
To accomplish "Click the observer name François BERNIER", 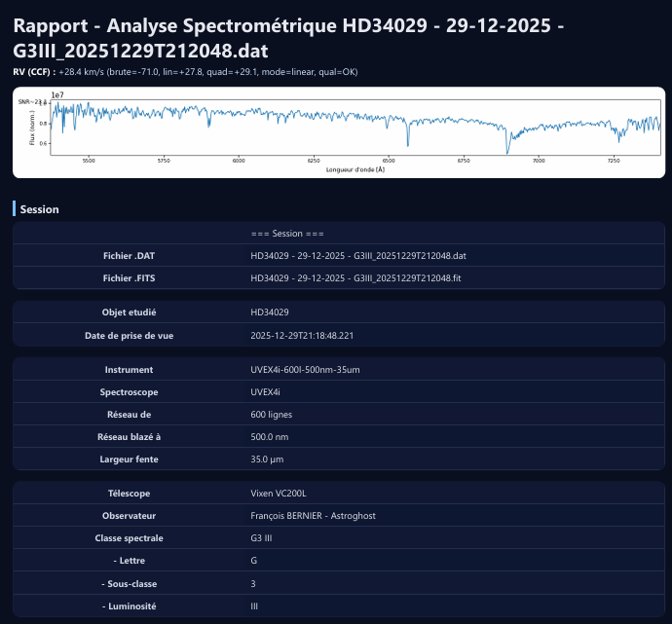I will click(x=313, y=516).
